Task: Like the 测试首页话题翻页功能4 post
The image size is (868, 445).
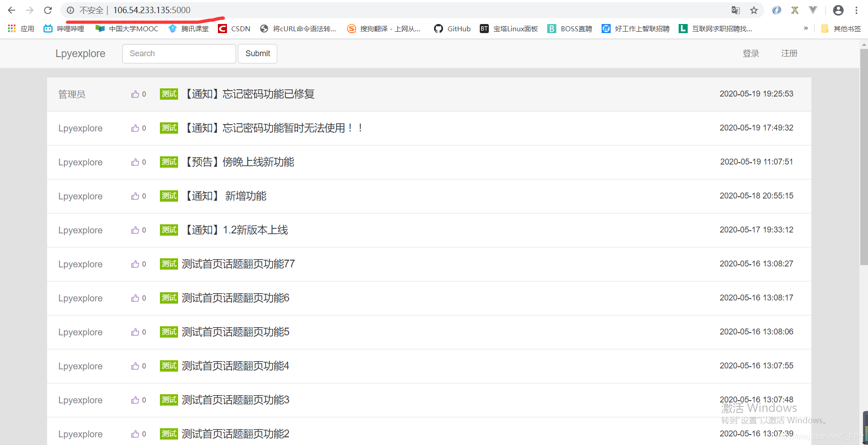Action: click(x=135, y=366)
